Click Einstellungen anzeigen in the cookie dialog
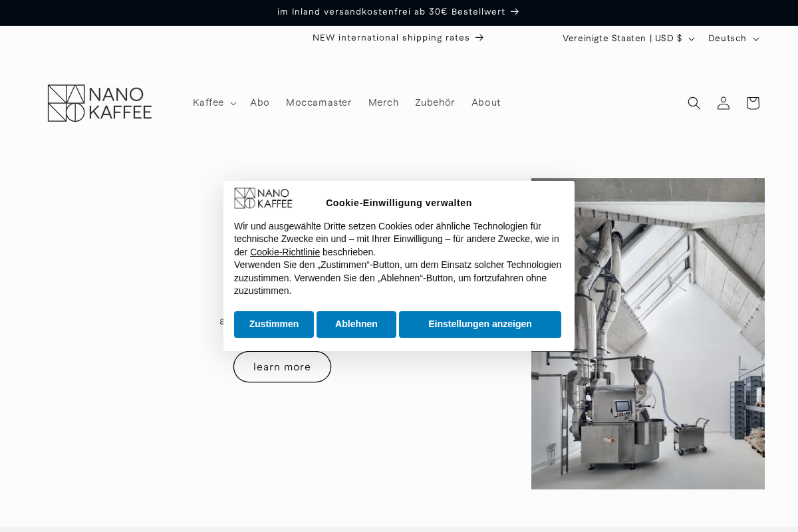Viewport: 798px width, 532px height. (x=479, y=325)
